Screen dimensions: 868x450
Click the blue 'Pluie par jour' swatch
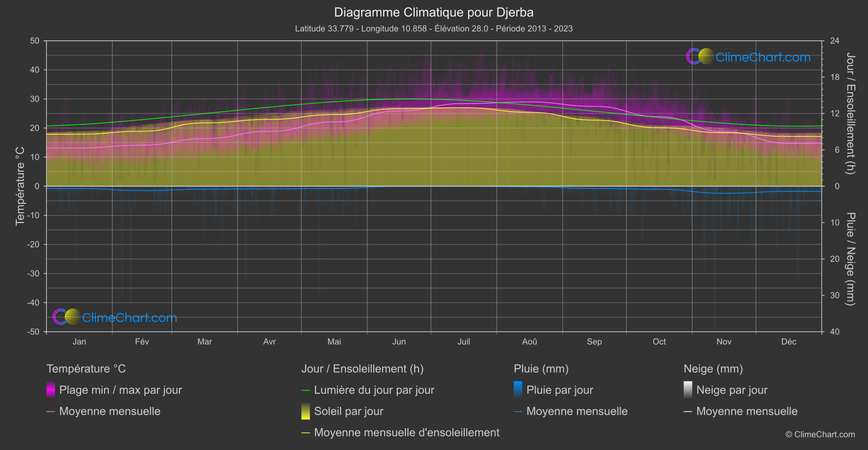pos(518,390)
